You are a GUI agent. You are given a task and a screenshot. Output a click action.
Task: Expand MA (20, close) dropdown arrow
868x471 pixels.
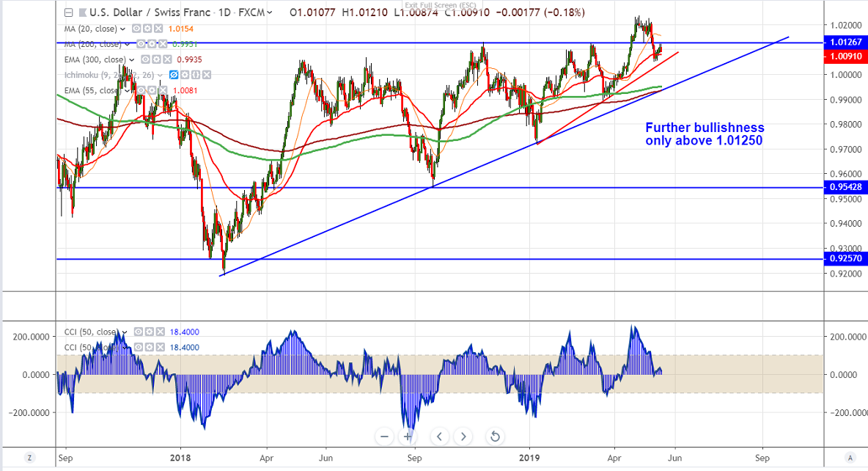pos(123,29)
